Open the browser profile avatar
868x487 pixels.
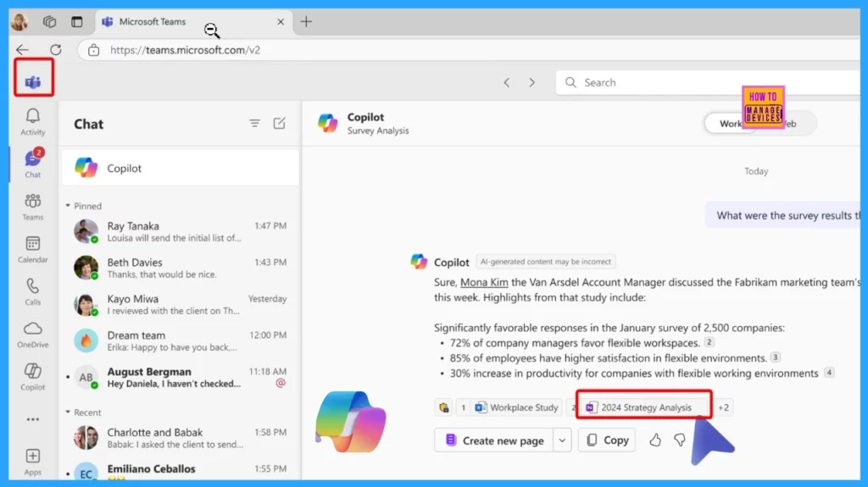pyautogui.click(x=19, y=21)
